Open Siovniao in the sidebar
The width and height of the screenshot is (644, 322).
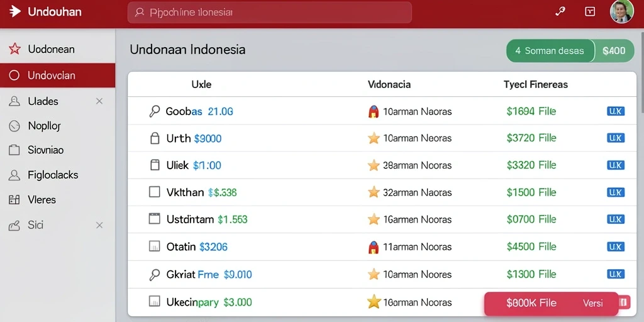(x=45, y=150)
